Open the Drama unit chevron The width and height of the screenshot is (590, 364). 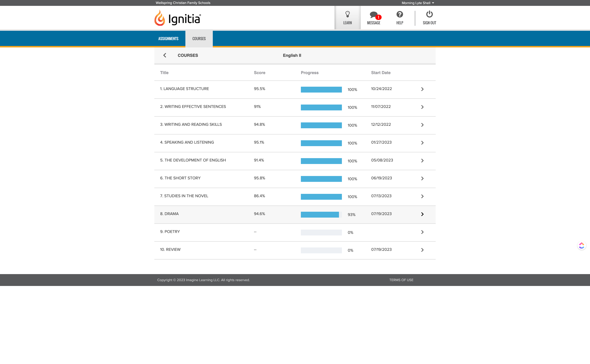[422, 214]
